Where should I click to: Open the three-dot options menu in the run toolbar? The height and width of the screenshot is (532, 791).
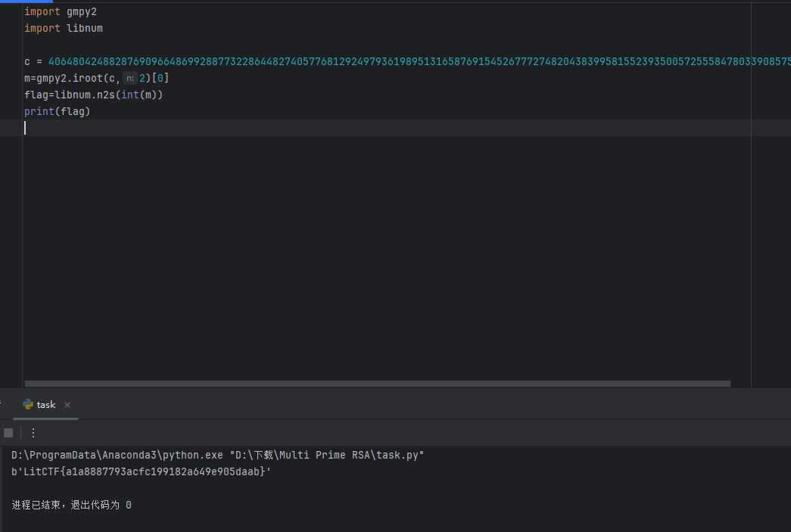[x=33, y=432]
